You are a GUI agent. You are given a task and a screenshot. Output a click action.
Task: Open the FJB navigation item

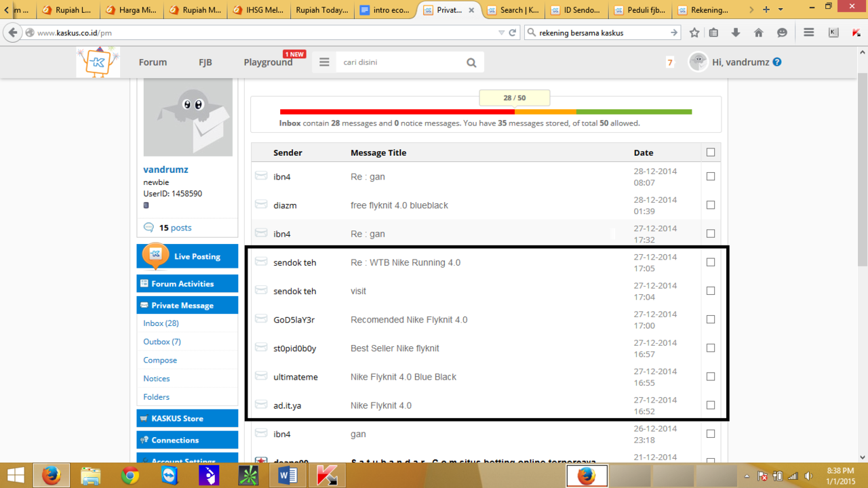[x=205, y=62]
